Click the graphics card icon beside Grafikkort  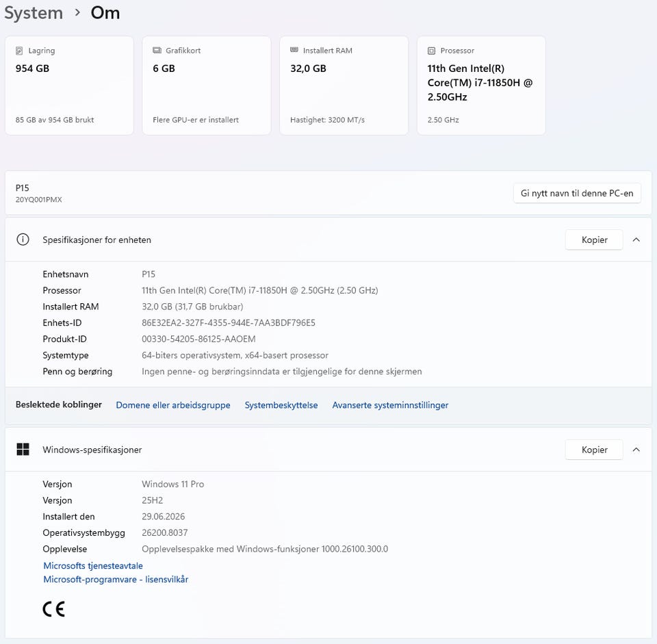tap(157, 50)
